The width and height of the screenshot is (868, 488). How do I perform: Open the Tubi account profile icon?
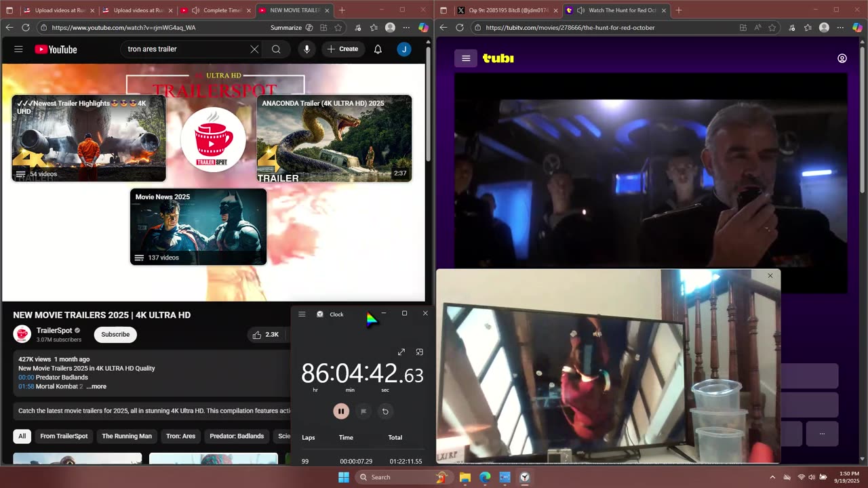[x=842, y=58]
